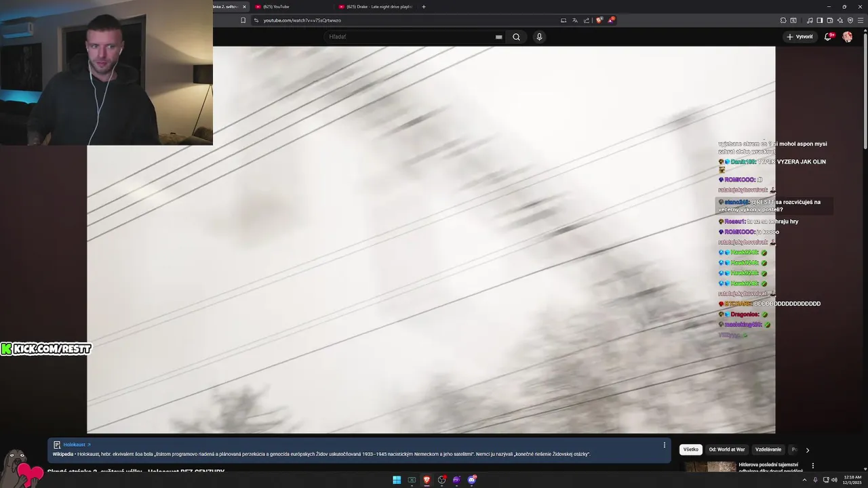Open the Brave VPN shield icon
Viewport: 868px width, 488px height.
click(850, 20)
